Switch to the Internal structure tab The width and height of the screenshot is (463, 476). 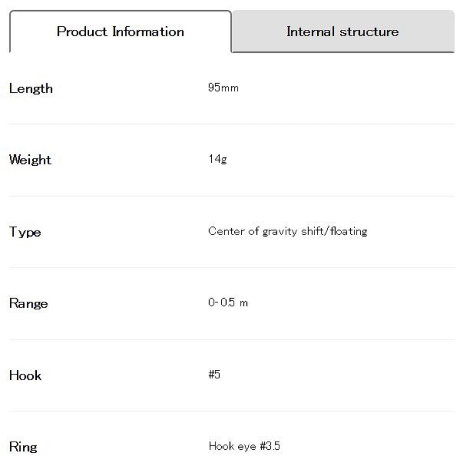point(343,32)
